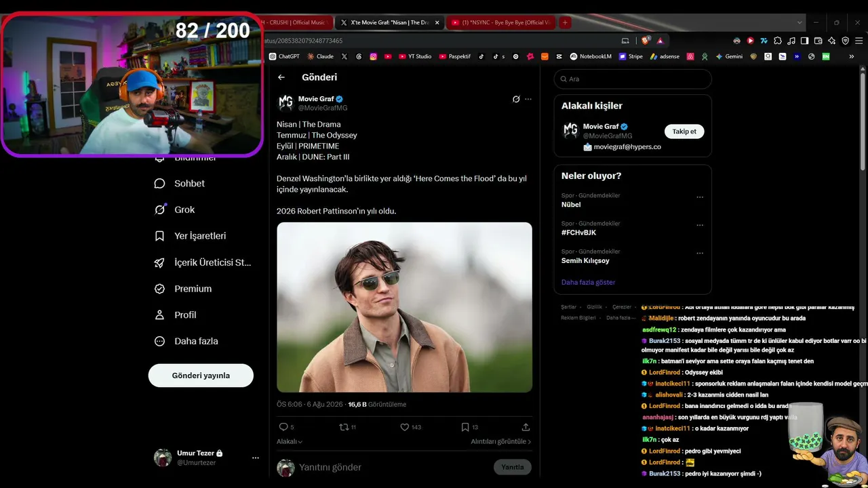Open the NotebookLM bookmark
Image resolution: width=868 pixels, height=488 pixels.
click(591, 56)
